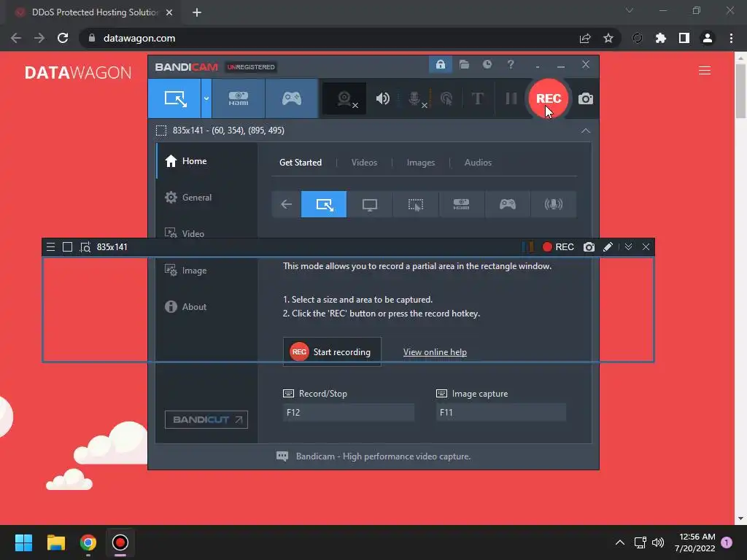Bookmark page with star icon

[608, 38]
